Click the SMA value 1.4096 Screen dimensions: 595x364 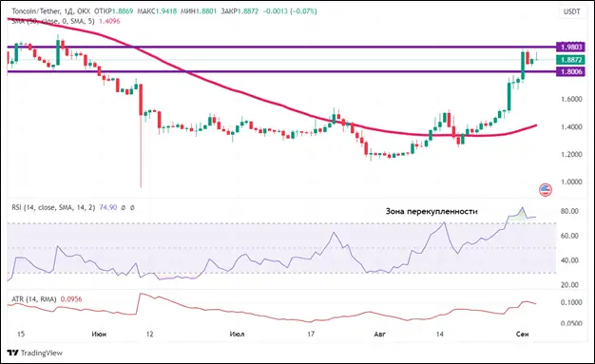click(x=109, y=21)
